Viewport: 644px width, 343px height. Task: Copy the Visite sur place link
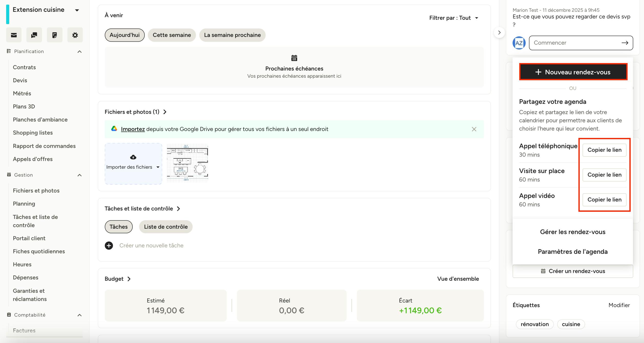click(x=604, y=175)
